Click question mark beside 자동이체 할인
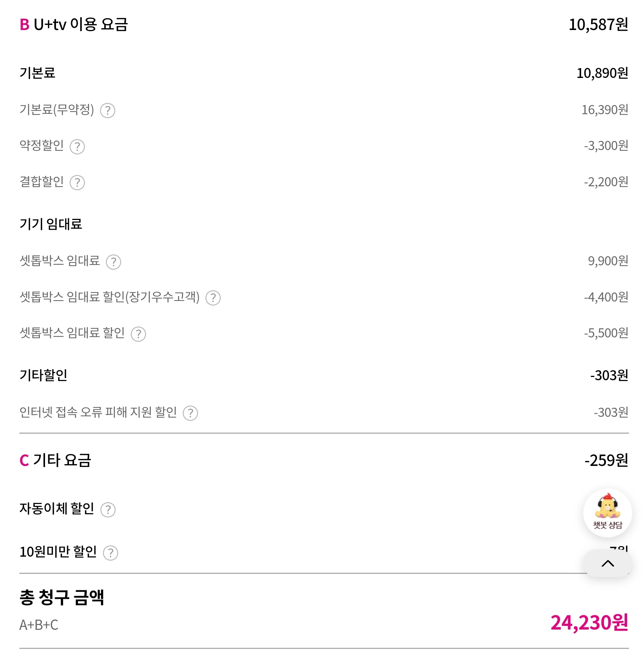644x650 pixels. (108, 509)
